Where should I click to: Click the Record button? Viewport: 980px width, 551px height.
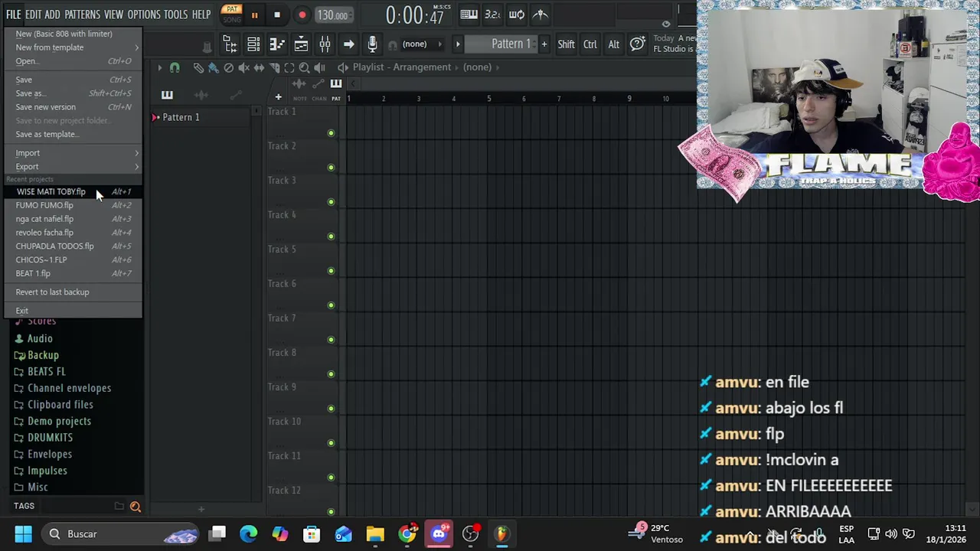pos(302,15)
